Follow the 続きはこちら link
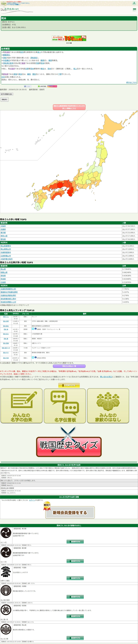The image size is (138, 644). click(131, 83)
